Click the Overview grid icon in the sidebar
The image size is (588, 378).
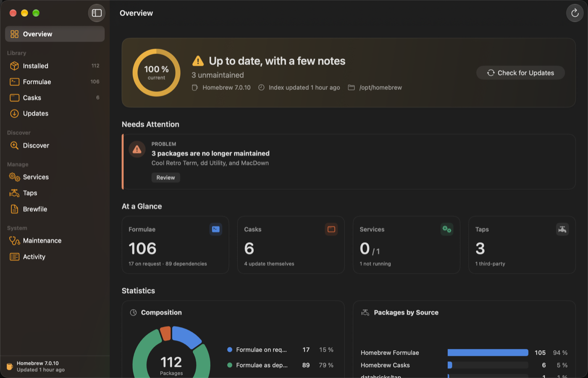[x=14, y=34]
